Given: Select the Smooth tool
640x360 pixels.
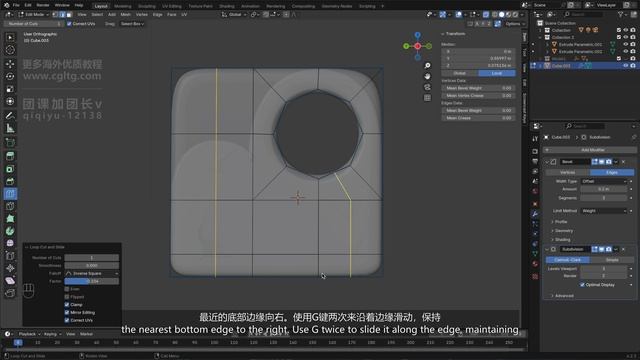Looking at the screenshot, I should [10, 243].
